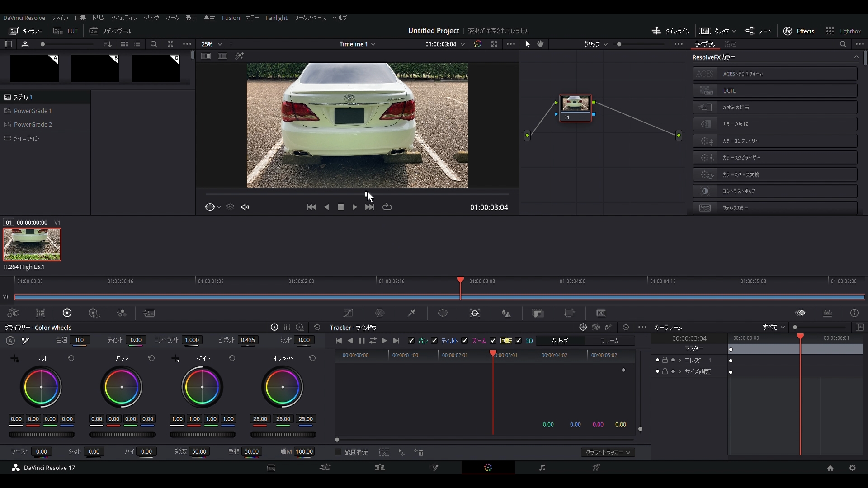Toggle the ノード editor button
The height and width of the screenshot is (488, 868).
(759, 31)
